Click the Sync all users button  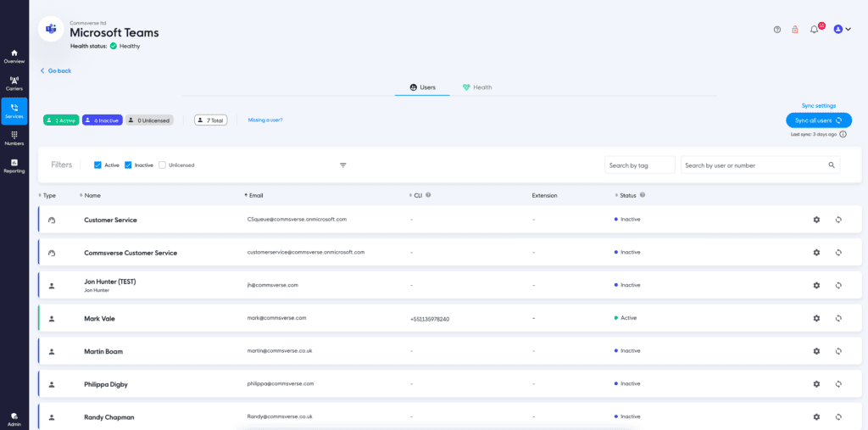(x=819, y=120)
